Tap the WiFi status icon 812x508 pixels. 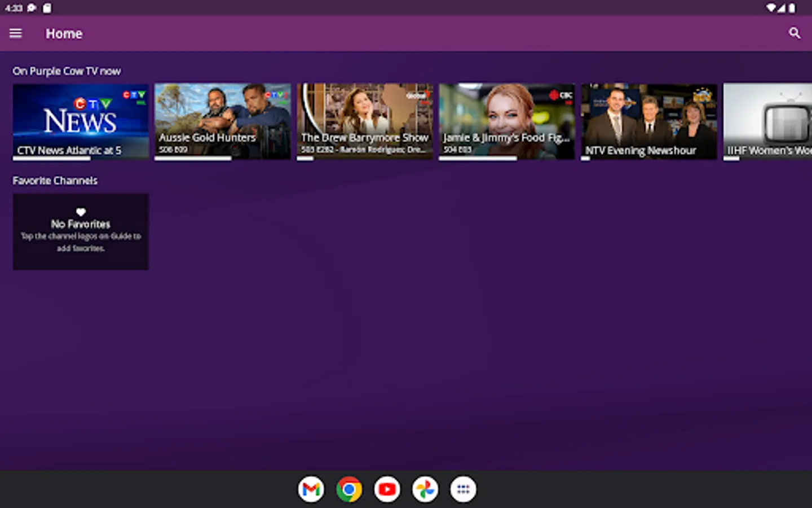pos(771,8)
